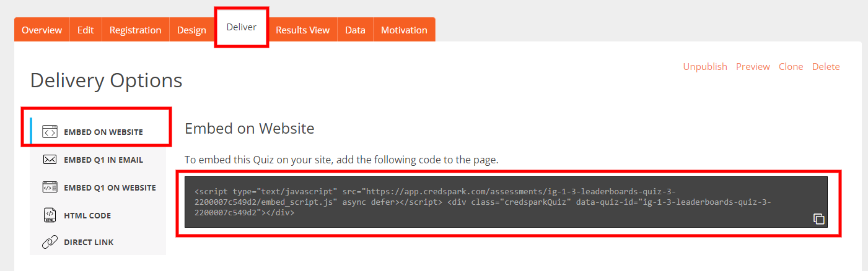Click the Clone link
Screen dimensions: 868x271
791,66
